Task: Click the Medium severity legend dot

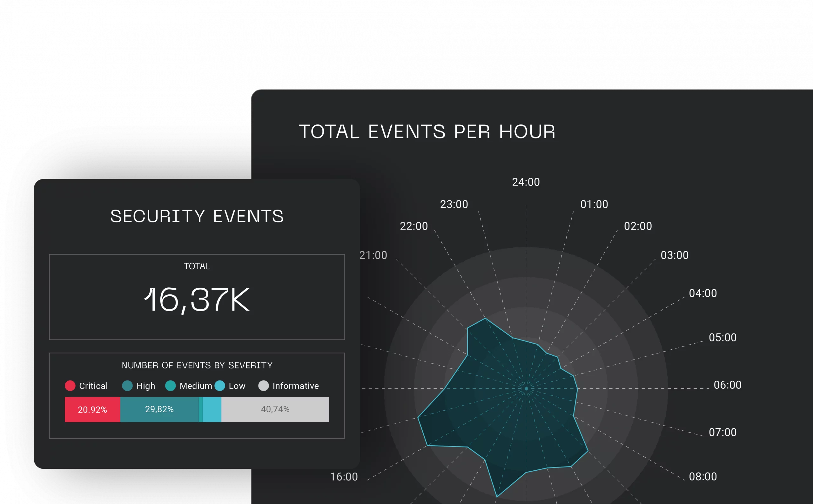Action: click(x=170, y=386)
